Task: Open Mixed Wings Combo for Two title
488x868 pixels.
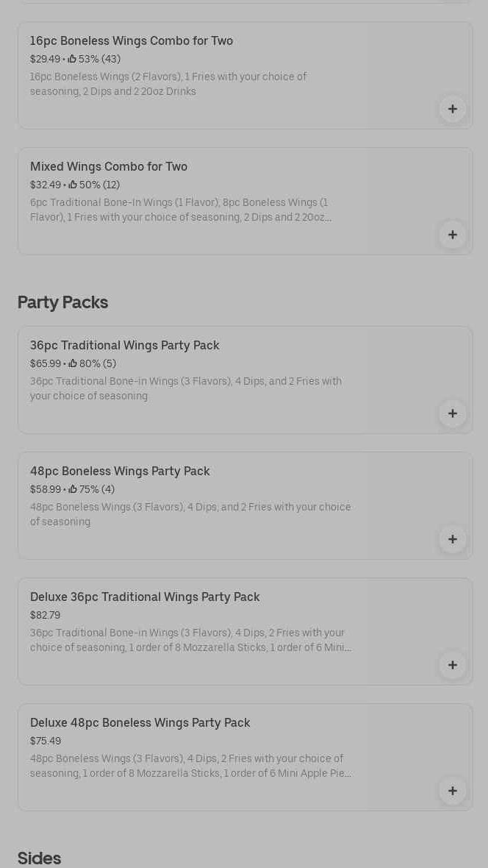Action: pos(109,167)
